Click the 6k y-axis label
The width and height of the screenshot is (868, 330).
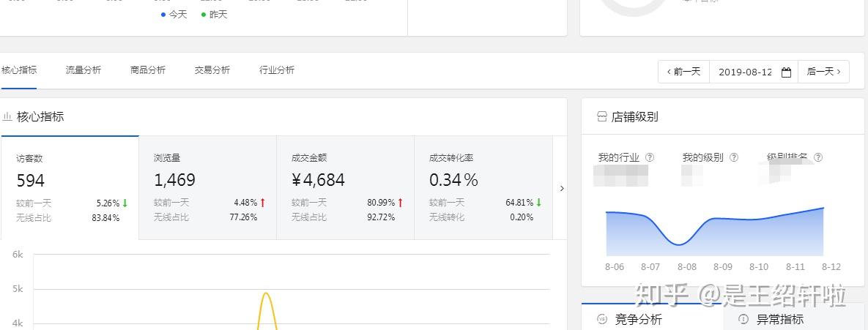tap(18, 255)
